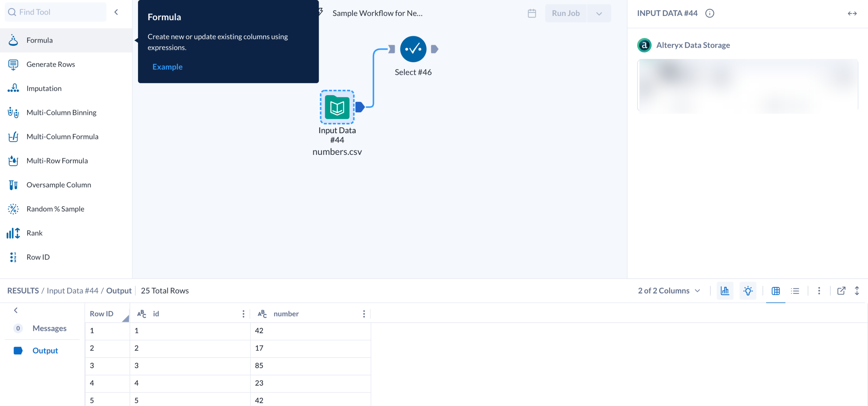868x406 pixels.
Task: Expand the Run Job dropdown arrow
Action: 599,14
